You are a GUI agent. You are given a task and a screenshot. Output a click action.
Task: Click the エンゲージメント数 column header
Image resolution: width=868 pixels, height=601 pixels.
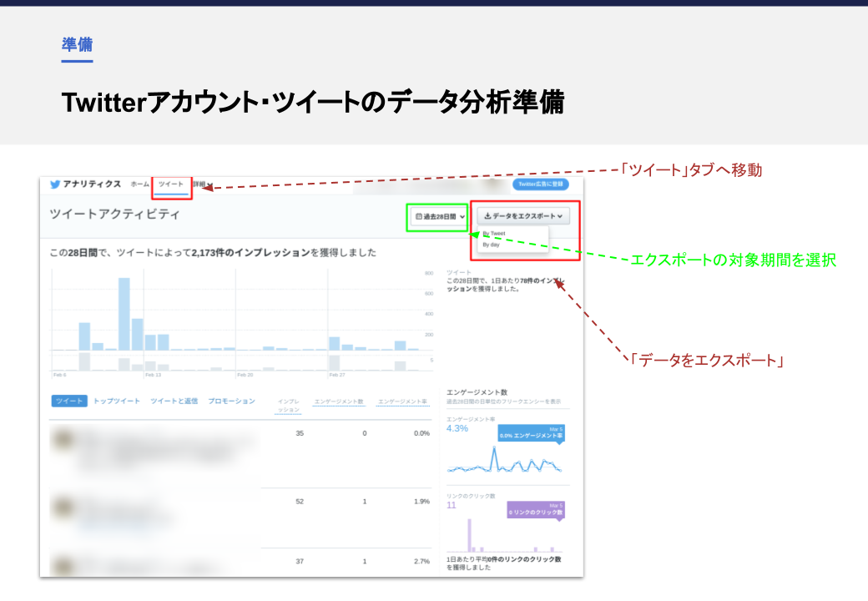coord(339,402)
